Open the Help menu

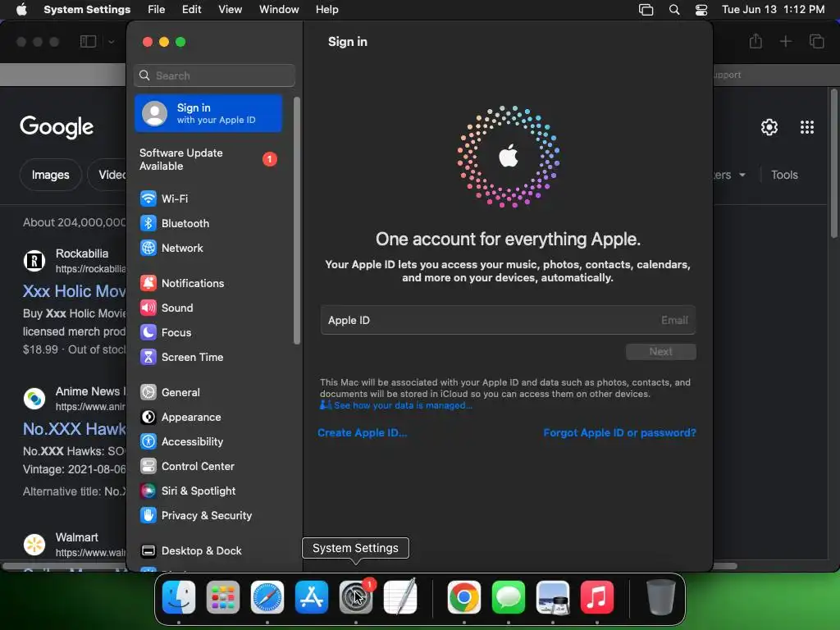tap(326, 10)
